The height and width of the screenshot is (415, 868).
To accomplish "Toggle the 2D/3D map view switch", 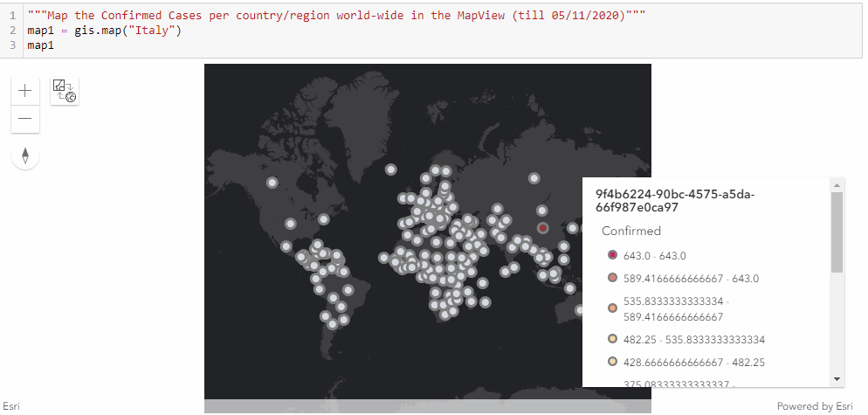I will pyautogui.click(x=65, y=91).
